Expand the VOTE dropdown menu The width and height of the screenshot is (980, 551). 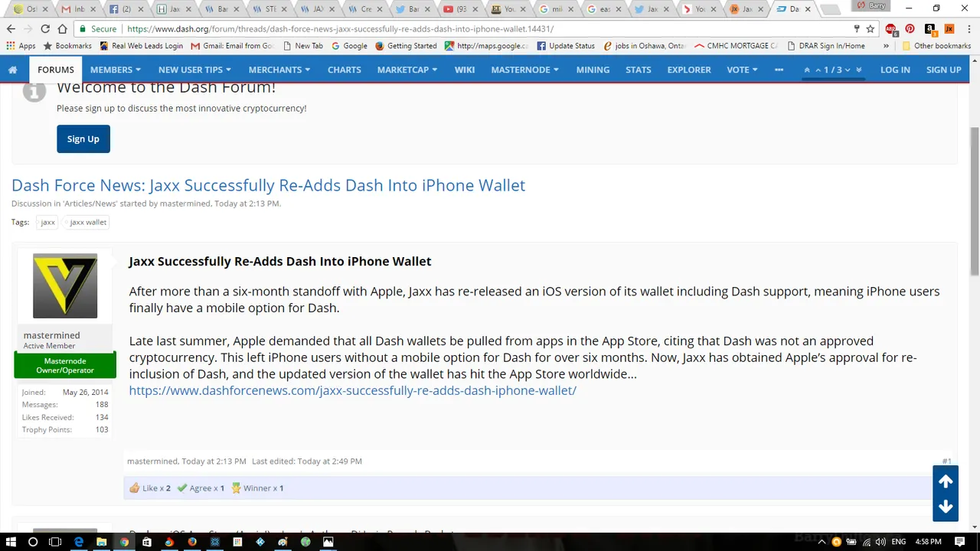742,70
